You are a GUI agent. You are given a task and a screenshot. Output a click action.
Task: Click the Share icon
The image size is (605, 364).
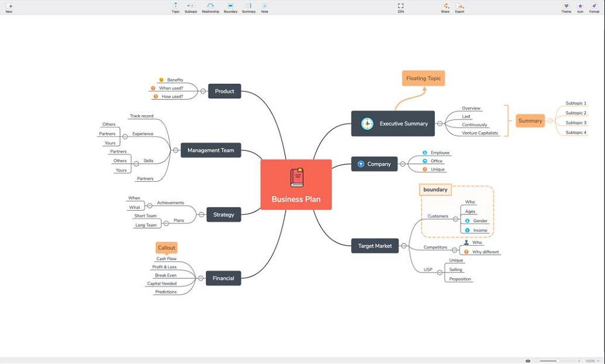445,6
